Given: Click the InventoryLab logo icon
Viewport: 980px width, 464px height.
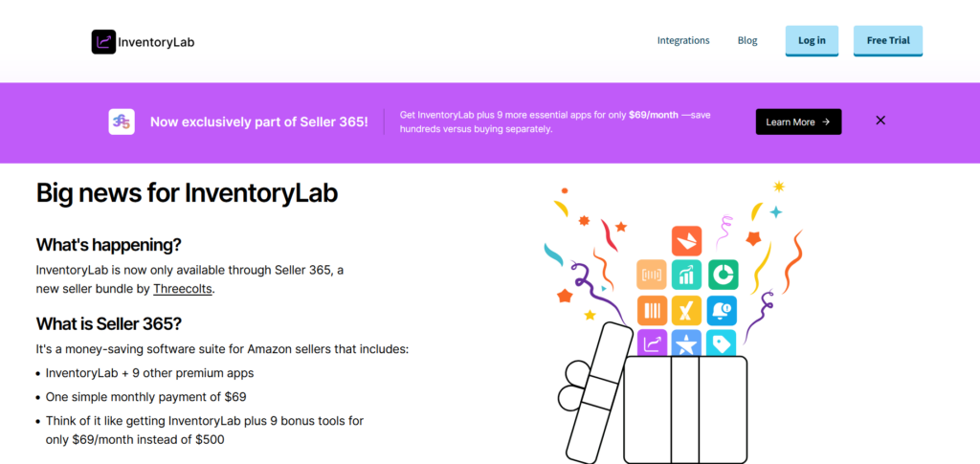Looking at the screenshot, I should pos(103,42).
